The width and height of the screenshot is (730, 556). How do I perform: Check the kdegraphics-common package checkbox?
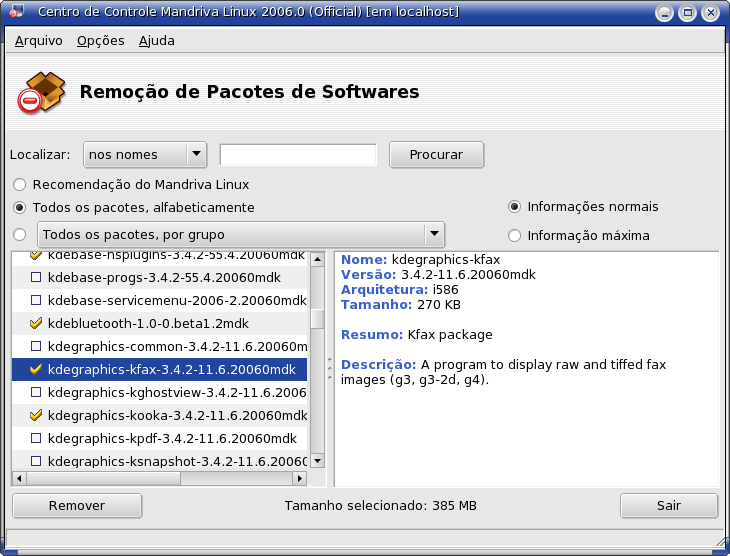pyautogui.click(x=36, y=346)
